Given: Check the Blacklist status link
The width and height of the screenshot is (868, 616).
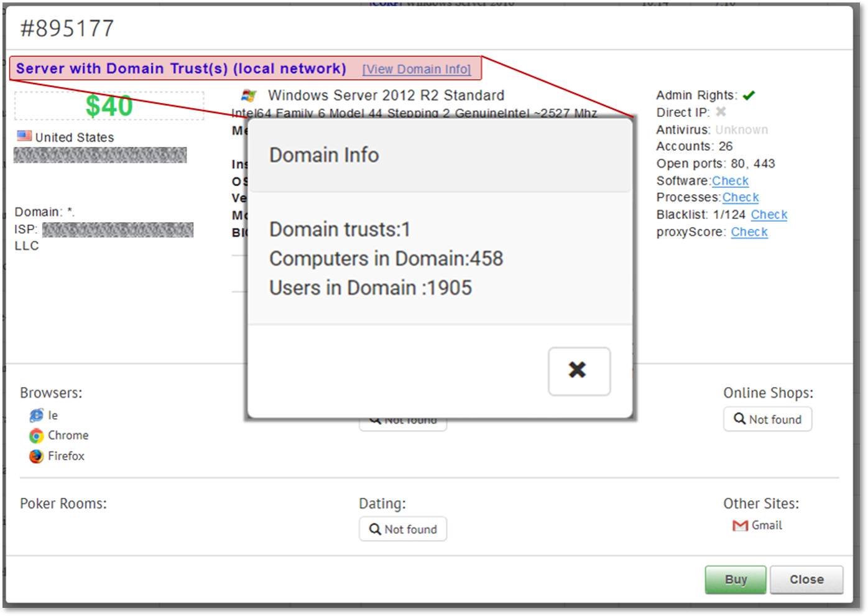Looking at the screenshot, I should click(x=769, y=215).
